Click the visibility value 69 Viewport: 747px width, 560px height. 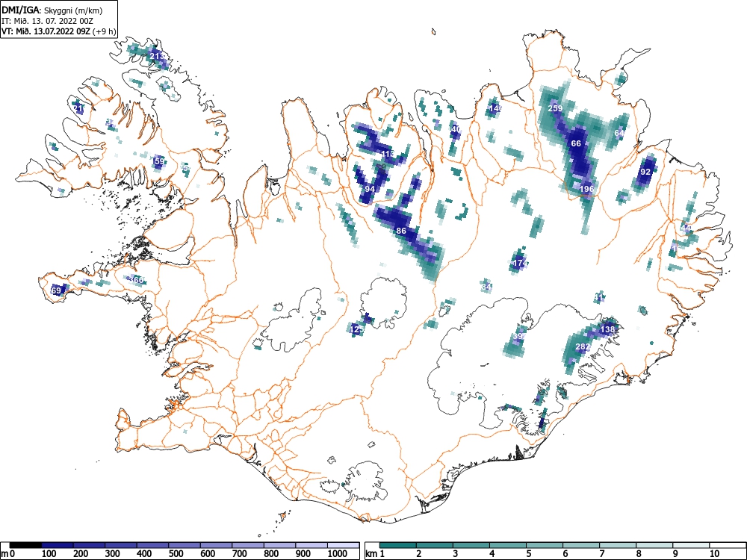tap(56, 290)
